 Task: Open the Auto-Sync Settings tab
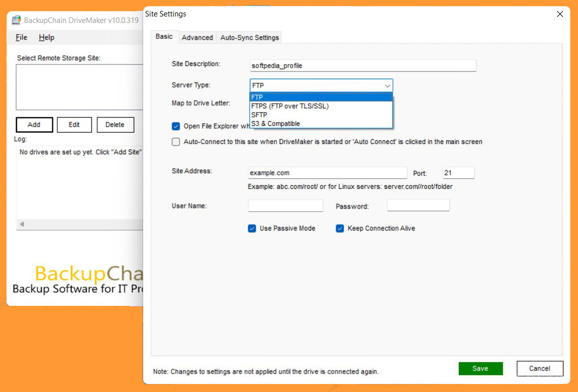[x=249, y=37]
